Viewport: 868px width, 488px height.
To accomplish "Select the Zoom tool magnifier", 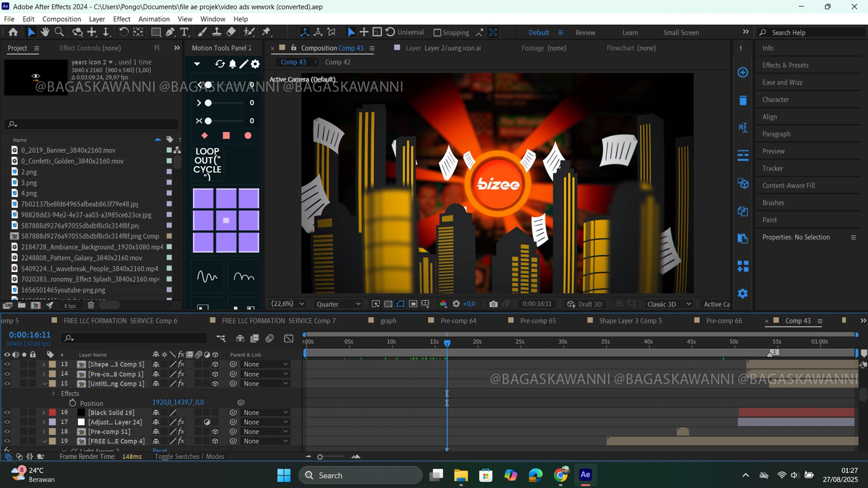I will (x=59, y=32).
